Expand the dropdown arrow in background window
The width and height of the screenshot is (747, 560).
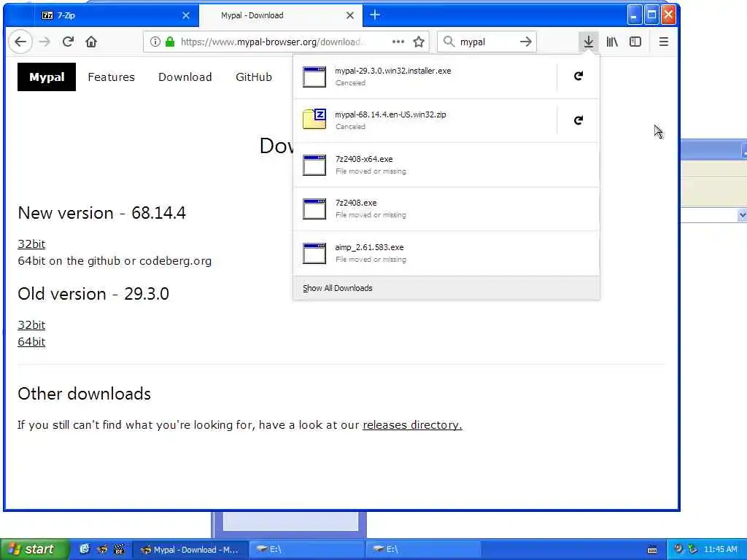pyautogui.click(x=742, y=215)
